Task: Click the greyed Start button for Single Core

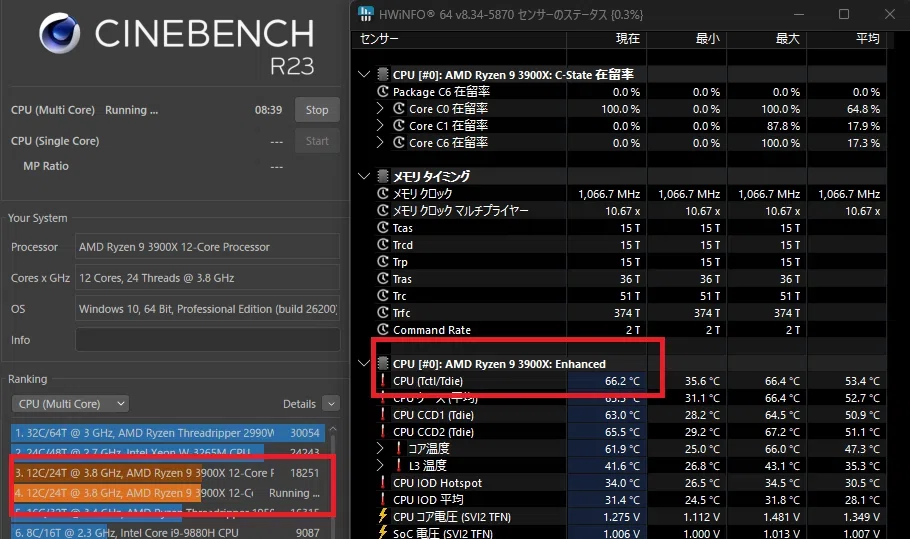Action: click(317, 141)
